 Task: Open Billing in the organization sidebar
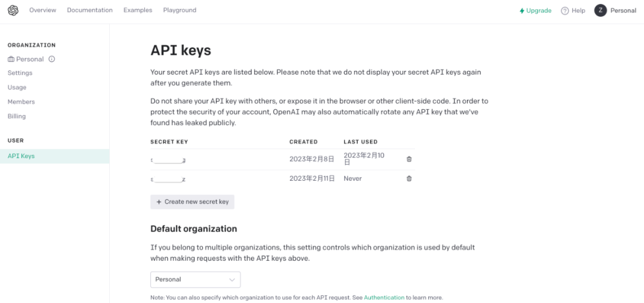17,116
